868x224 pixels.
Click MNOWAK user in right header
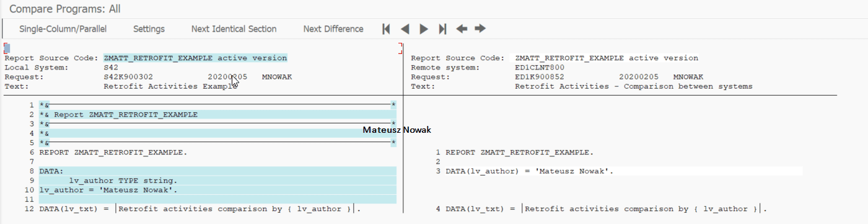(x=688, y=77)
